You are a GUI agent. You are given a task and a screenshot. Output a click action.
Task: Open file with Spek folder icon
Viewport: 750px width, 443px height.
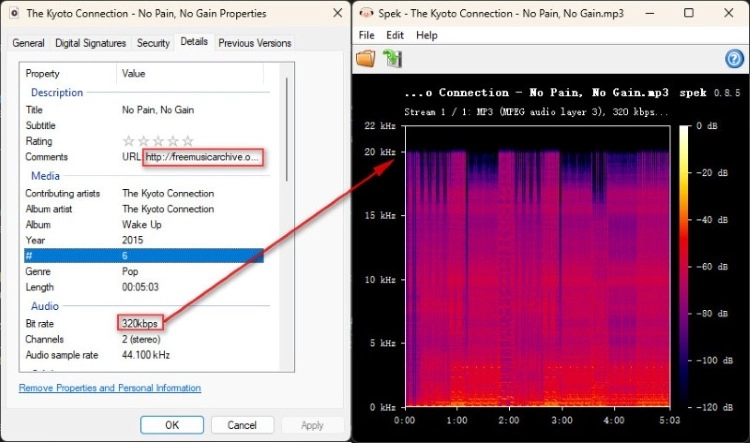(x=366, y=58)
